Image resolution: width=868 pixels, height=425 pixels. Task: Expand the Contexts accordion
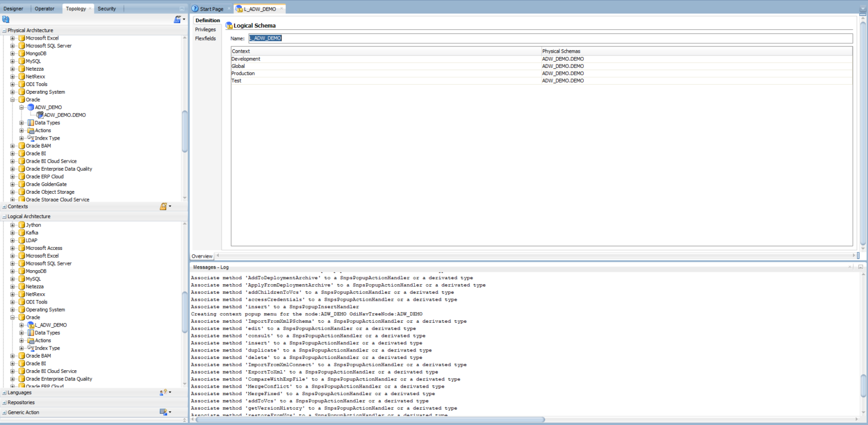point(5,207)
